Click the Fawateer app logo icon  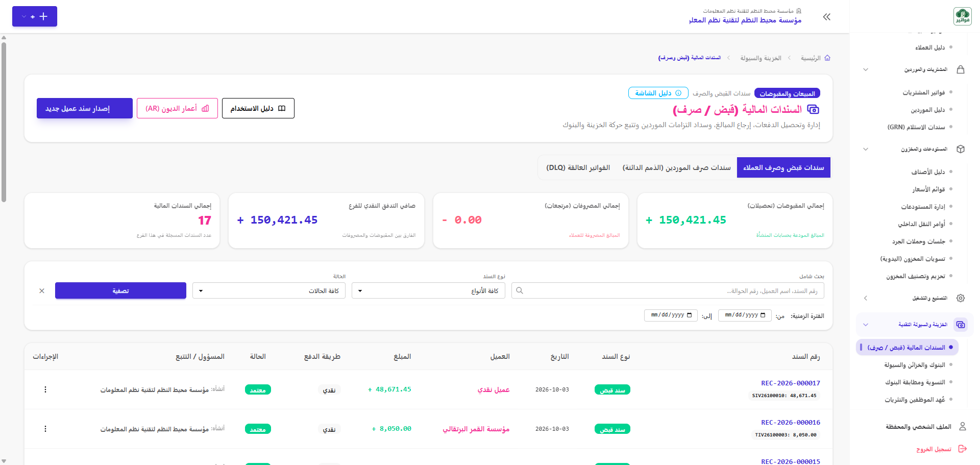click(x=962, y=16)
